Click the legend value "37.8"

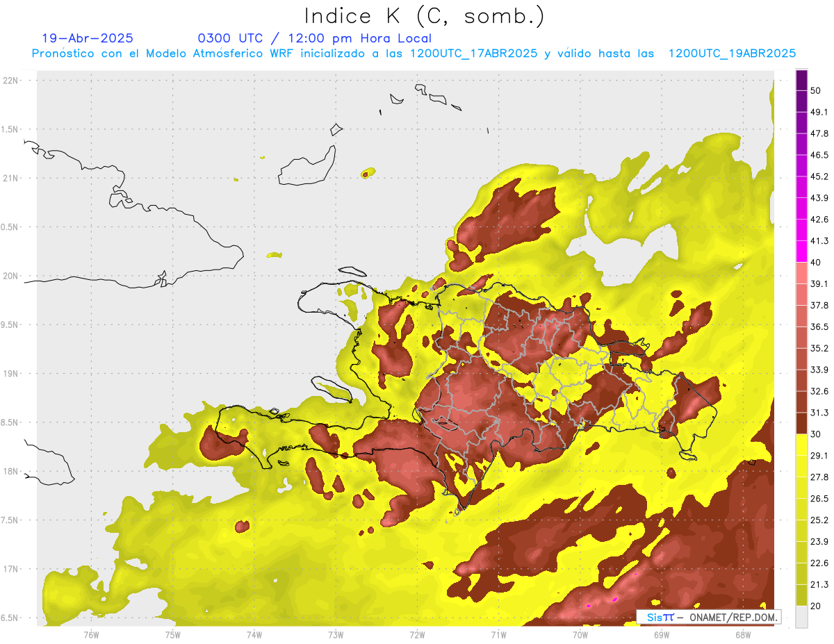click(819, 305)
